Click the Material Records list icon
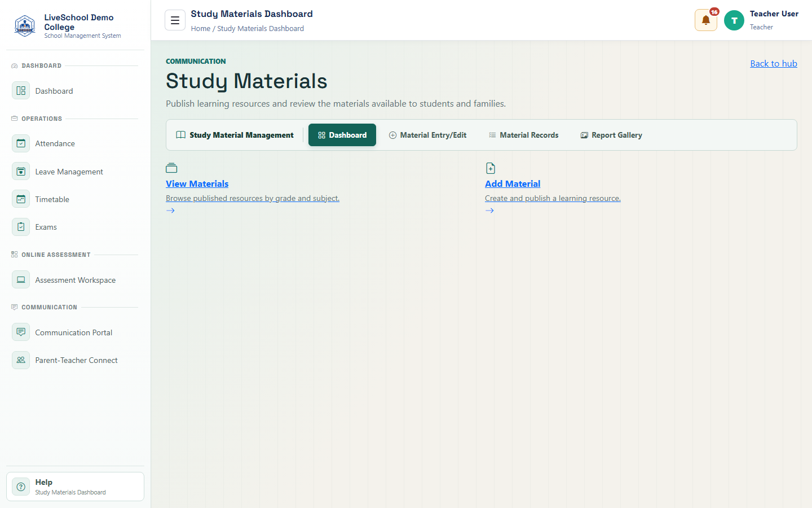This screenshot has width=812, height=508. pos(492,135)
